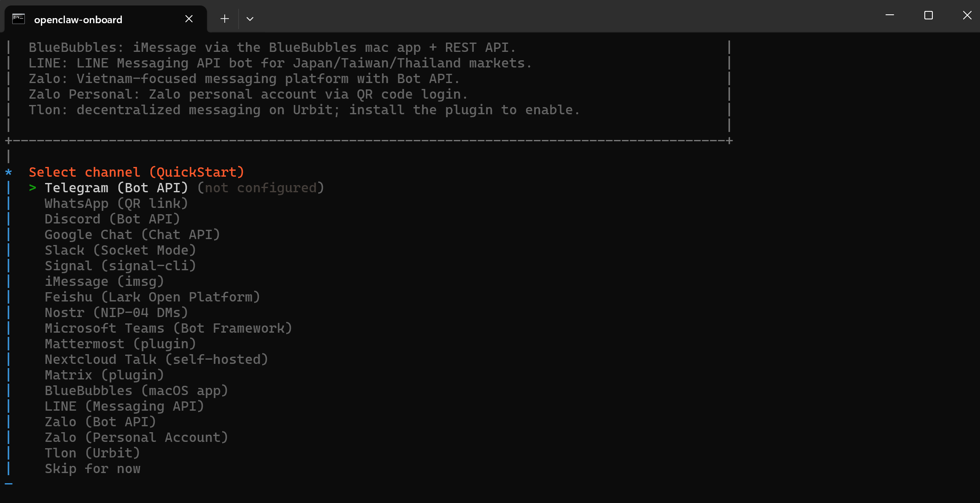Image resolution: width=980 pixels, height=503 pixels.
Task: Pick iMessage (imsg) from the list
Action: pos(104,282)
